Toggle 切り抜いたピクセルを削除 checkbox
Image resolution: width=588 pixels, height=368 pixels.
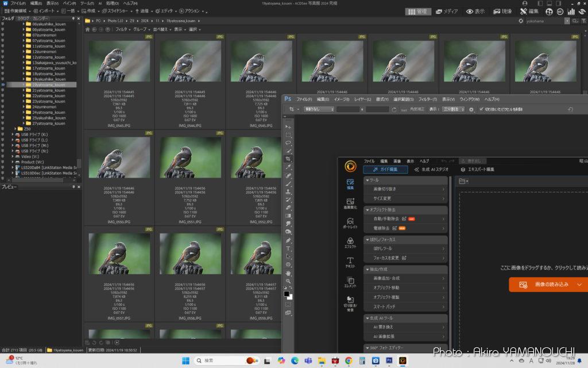pyautogui.click(x=481, y=109)
